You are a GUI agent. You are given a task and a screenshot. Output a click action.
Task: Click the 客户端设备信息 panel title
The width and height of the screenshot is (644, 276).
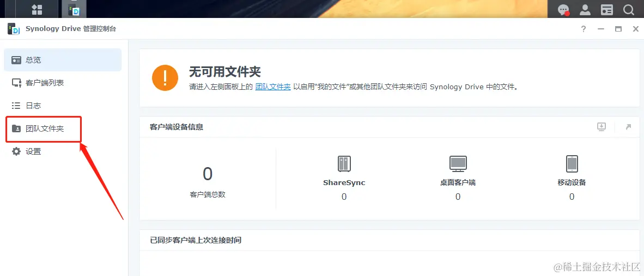177,127
